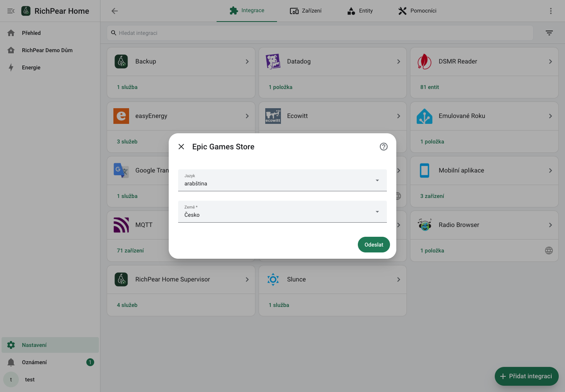Viewport: 565px width, 392px height.
Task: Click the cloud globe icon on Radio Browser
Action: [x=549, y=250]
